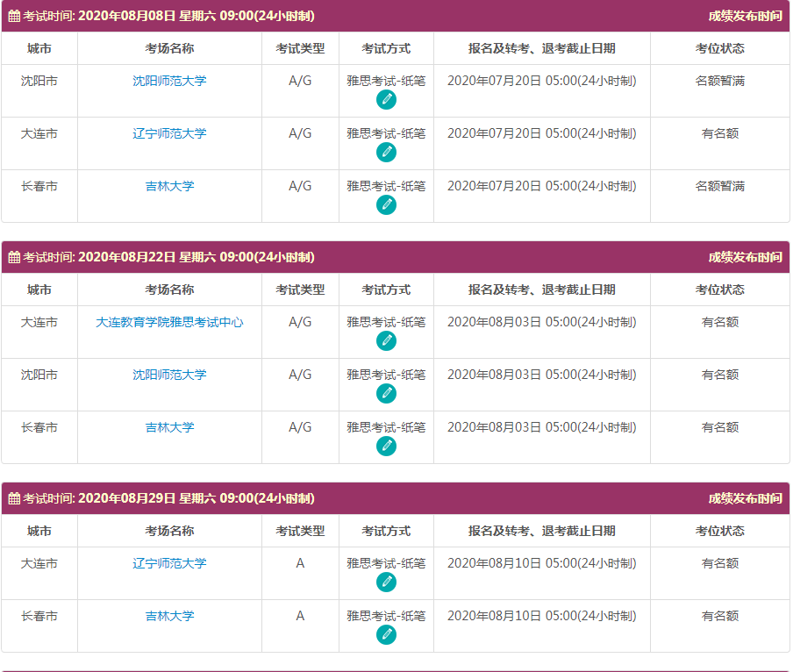The height and width of the screenshot is (672, 793).
Task: Click pencil icon in Dalian August 29 row
Action: tap(386, 582)
